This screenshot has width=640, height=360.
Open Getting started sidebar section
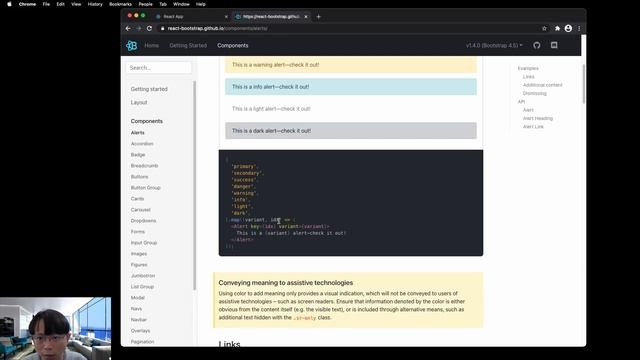point(149,89)
